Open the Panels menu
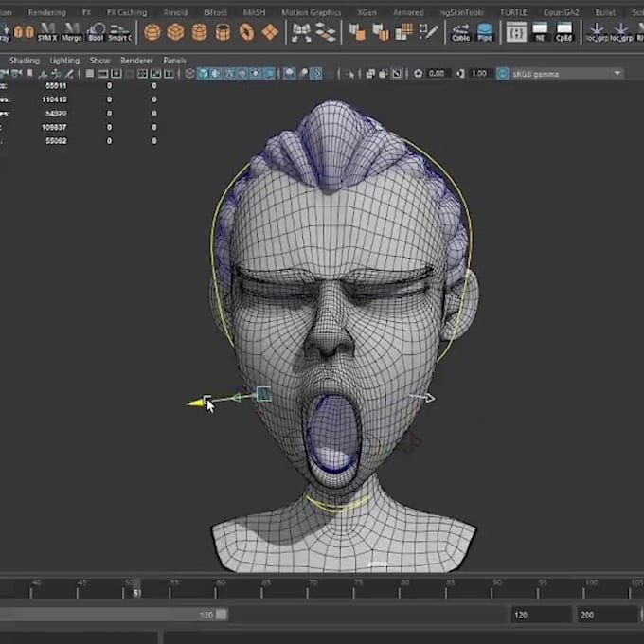The image size is (644, 644). point(174,60)
